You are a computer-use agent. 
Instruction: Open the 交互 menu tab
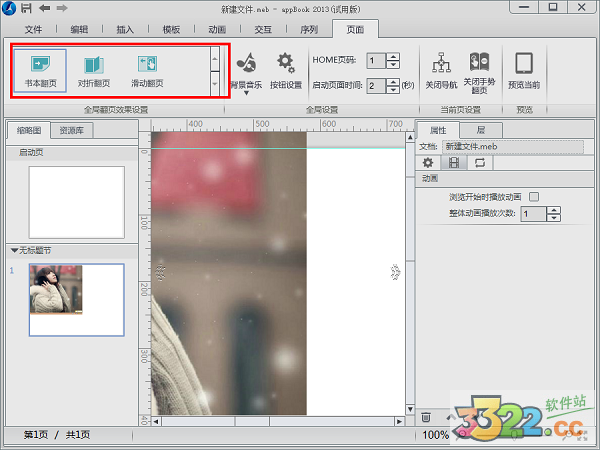tap(263, 29)
